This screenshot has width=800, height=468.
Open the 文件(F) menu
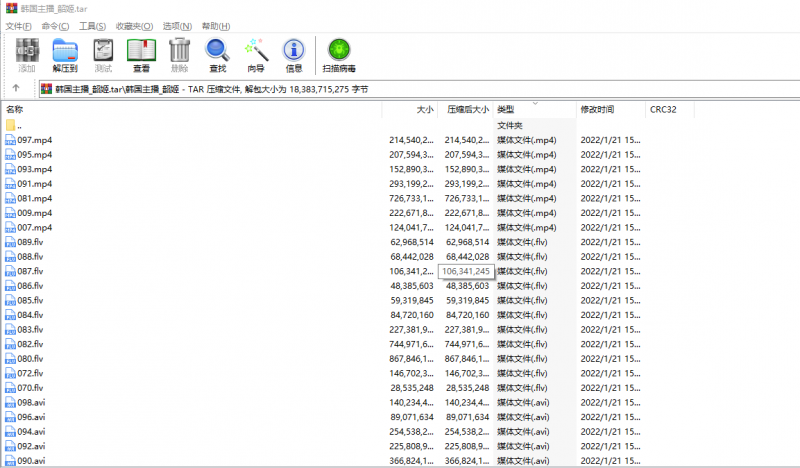click(20, 25)
